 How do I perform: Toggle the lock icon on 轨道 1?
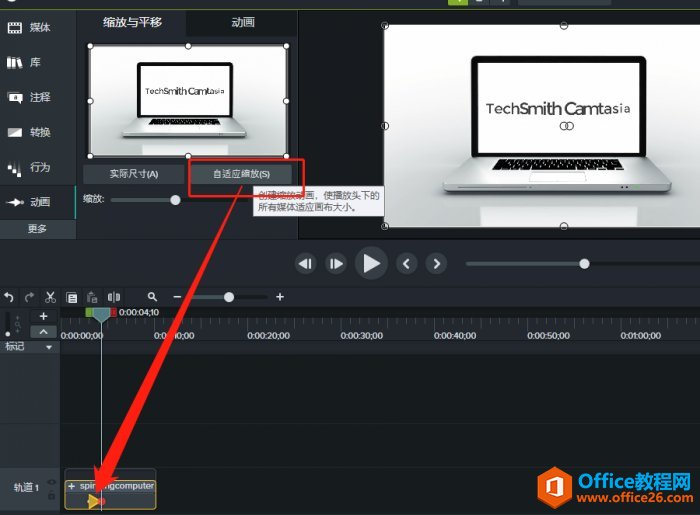click(x=52, y=495)
